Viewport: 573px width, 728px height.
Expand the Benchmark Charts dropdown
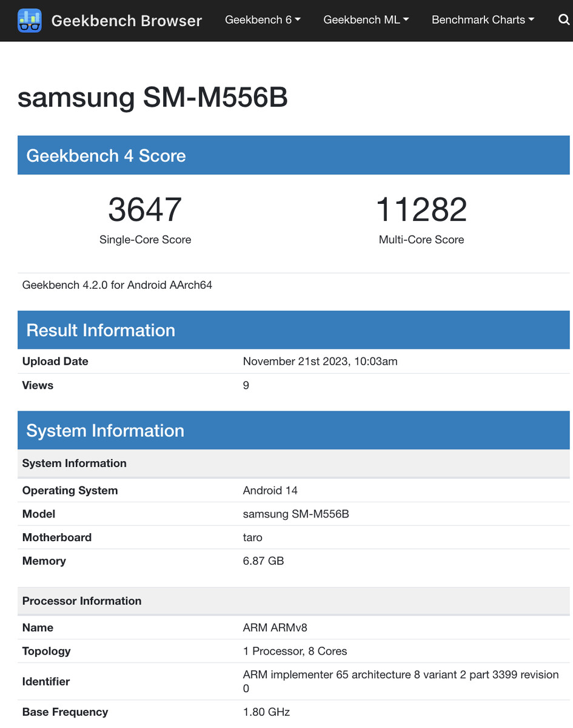[483, 20]
